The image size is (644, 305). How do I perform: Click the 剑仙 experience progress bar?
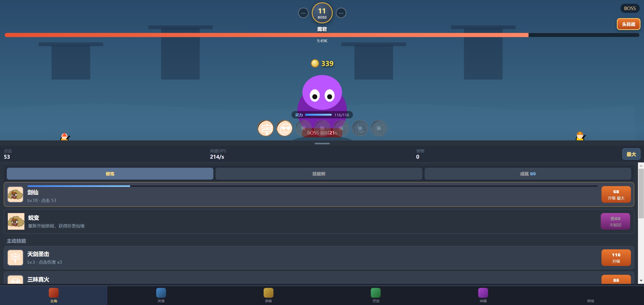pyautogui.click(x=312, y=186)
